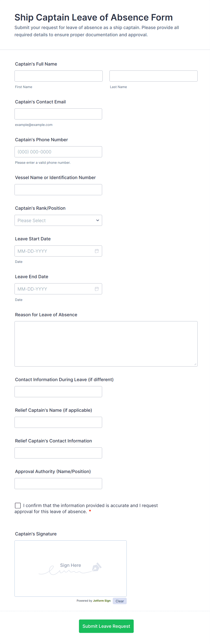Click the Captain's Phone Number field

58,152
